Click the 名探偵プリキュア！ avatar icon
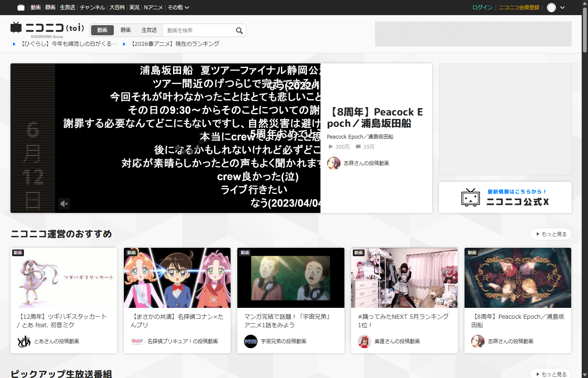 [137, 341]
